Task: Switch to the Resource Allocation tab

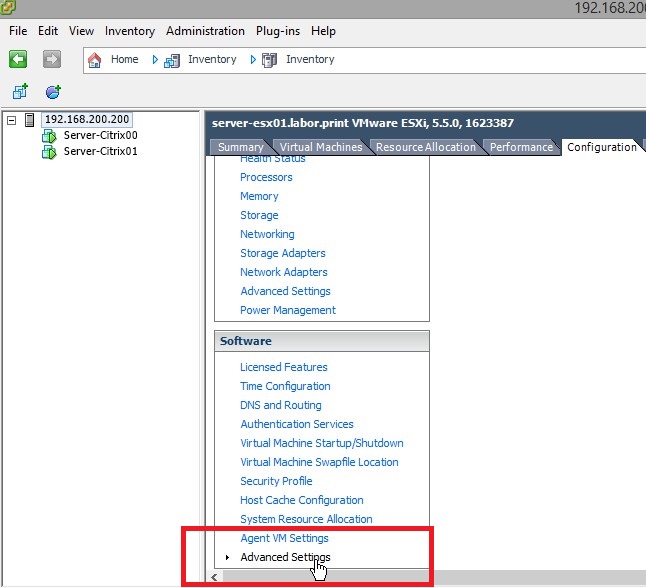Action: click(425, 147)
